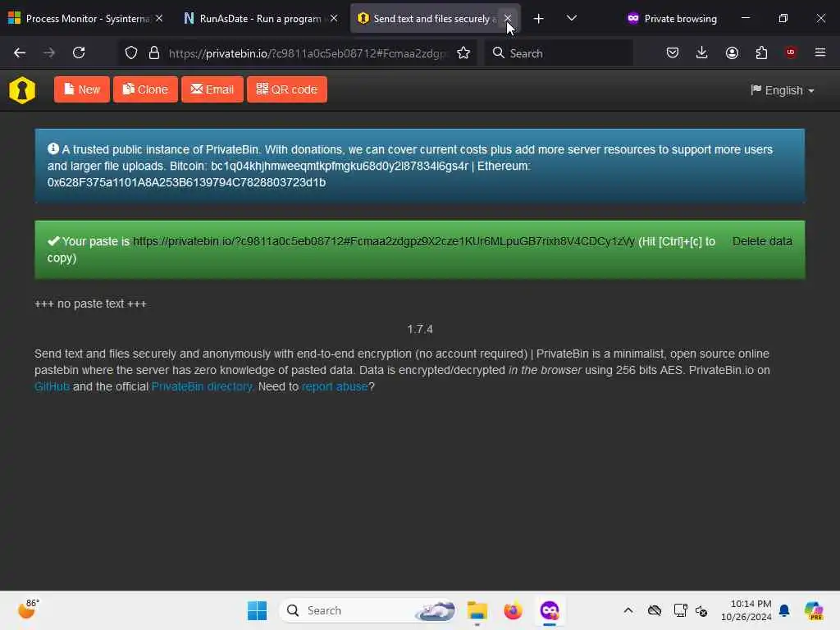
Task: Open Copilot preview taskbar icon
Action: pyautogui.click(x=814, y=610)
